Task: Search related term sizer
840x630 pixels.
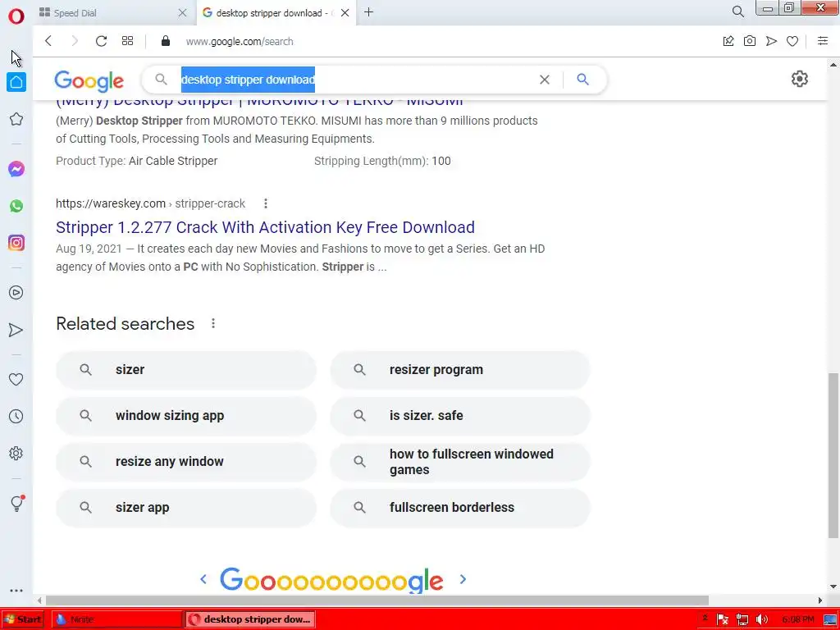Action: 186,370
